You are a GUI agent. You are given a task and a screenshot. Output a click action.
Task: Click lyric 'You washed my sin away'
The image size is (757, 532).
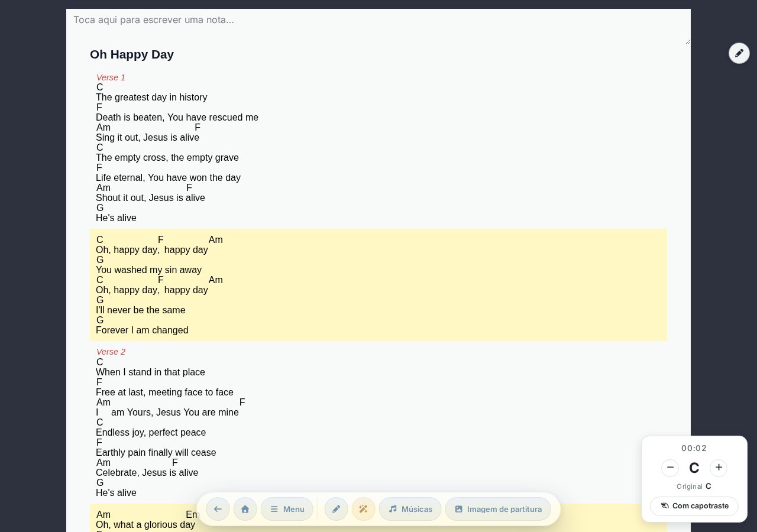[x=148, y=270]
